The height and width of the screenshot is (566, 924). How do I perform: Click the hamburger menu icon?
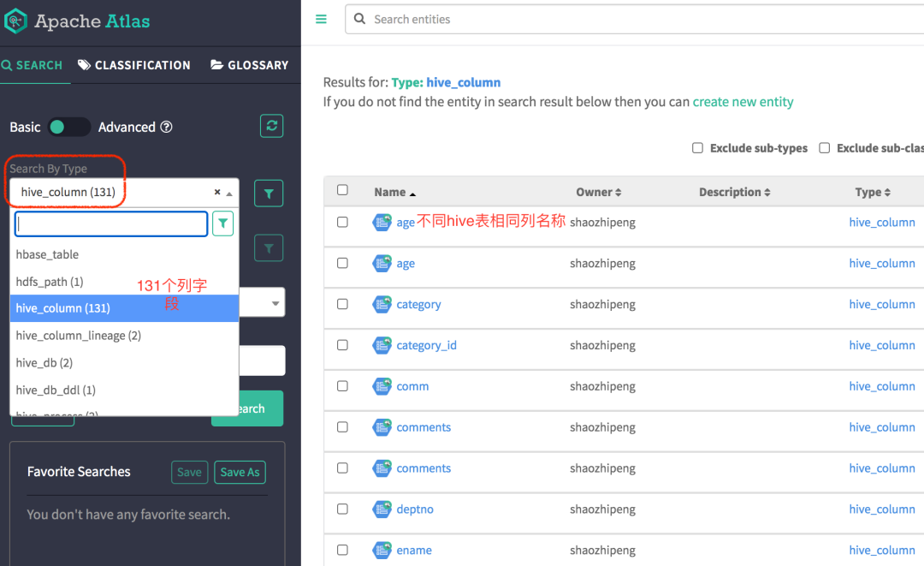321,20
